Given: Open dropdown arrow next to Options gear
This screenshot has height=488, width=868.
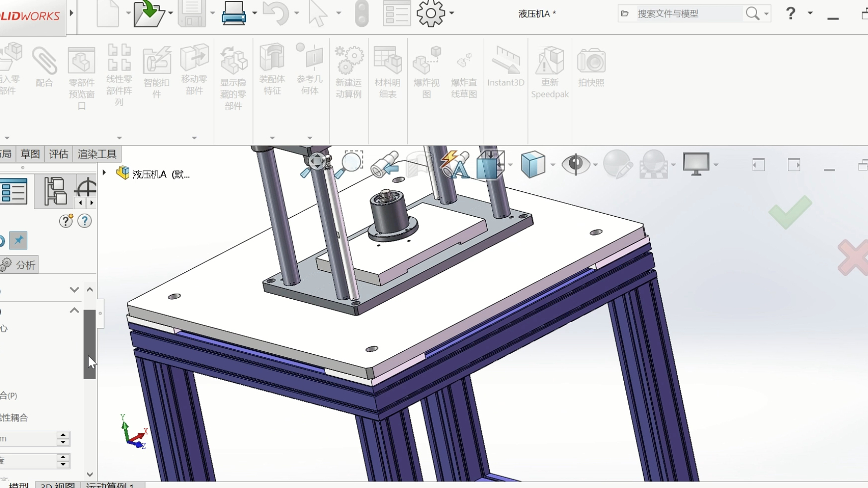Looking at the screenshot, I should 451,13.
